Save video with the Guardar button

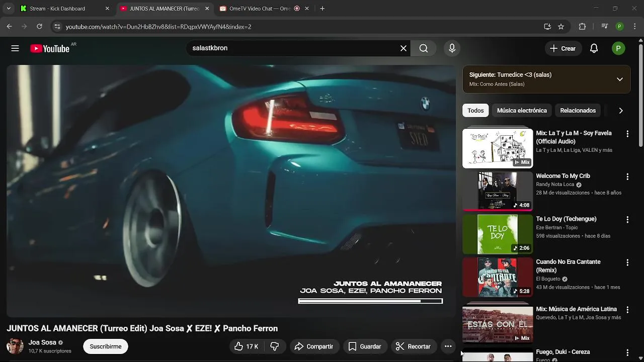tap(365, 346)
